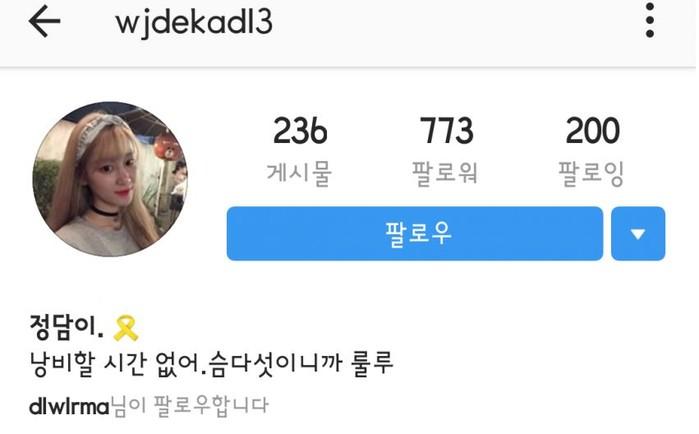Click the number 236
This screenshot has height=434, width=699.
click(x=300, y=131)
